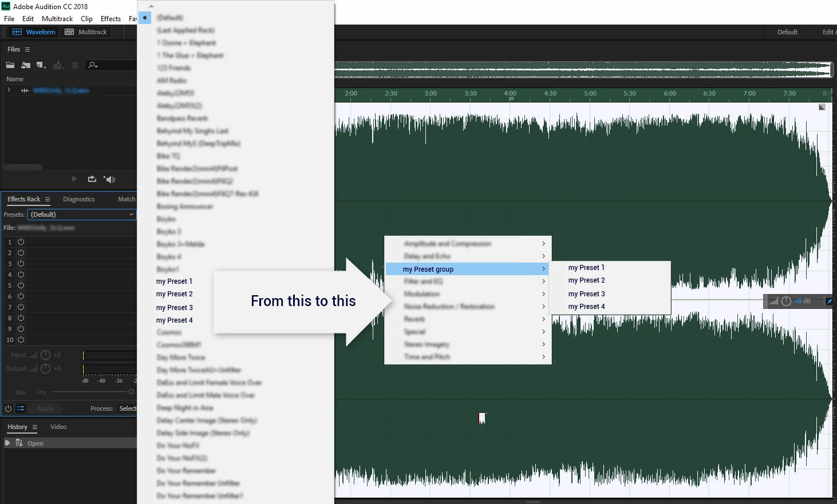Screen dimensions: 837x504
Task: Open the Clip menu
Action: click(x=86, y=19)
